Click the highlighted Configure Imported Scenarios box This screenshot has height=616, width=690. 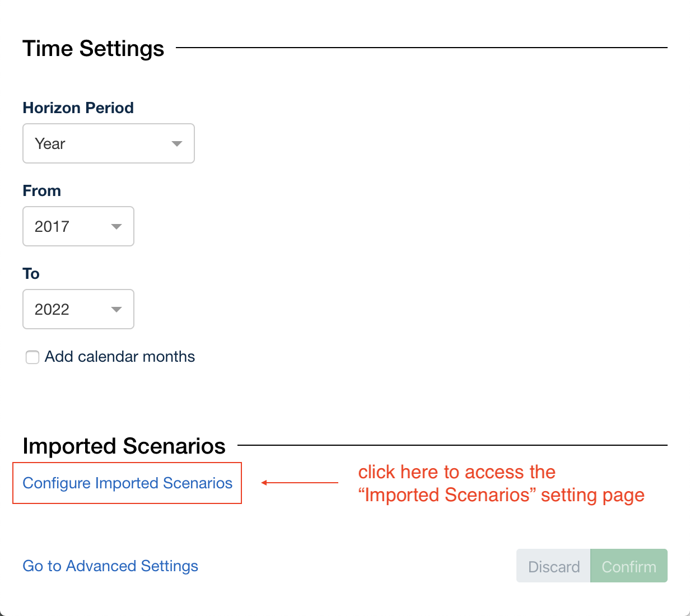point(127,483)
